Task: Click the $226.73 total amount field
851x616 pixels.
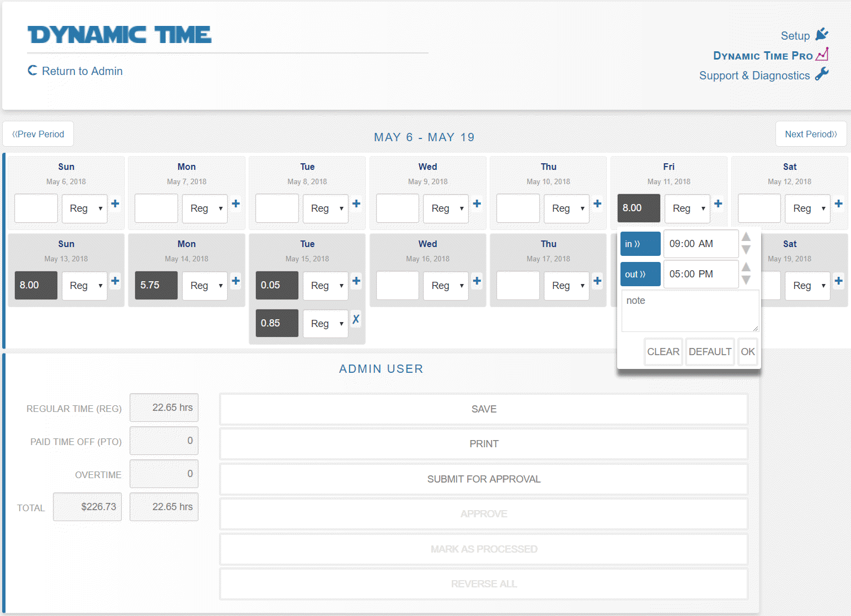Action: point(87,507)
